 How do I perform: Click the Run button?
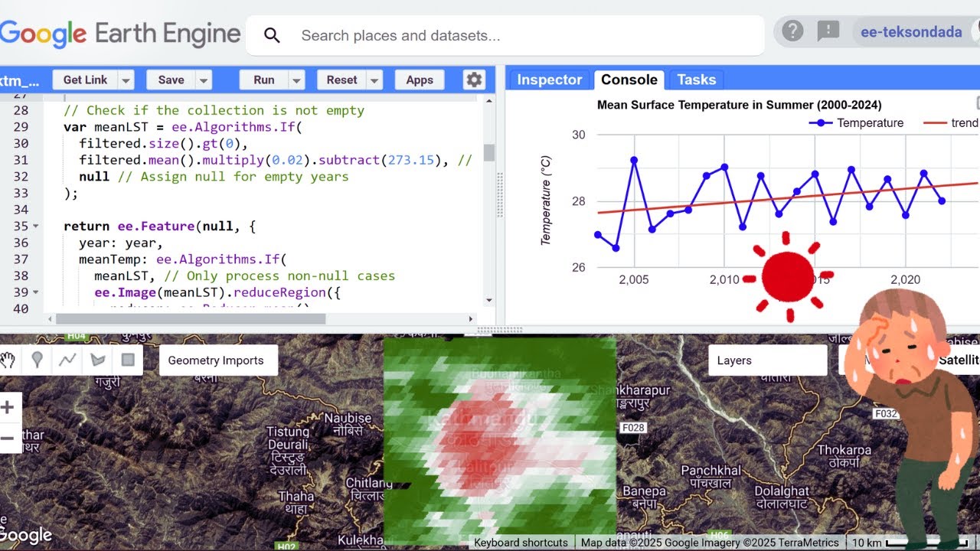264,80
